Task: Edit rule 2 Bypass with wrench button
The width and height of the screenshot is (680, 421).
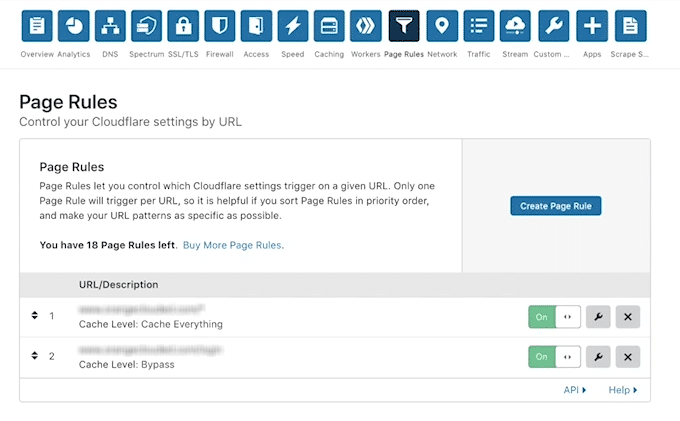Action: tap(598, 357)
